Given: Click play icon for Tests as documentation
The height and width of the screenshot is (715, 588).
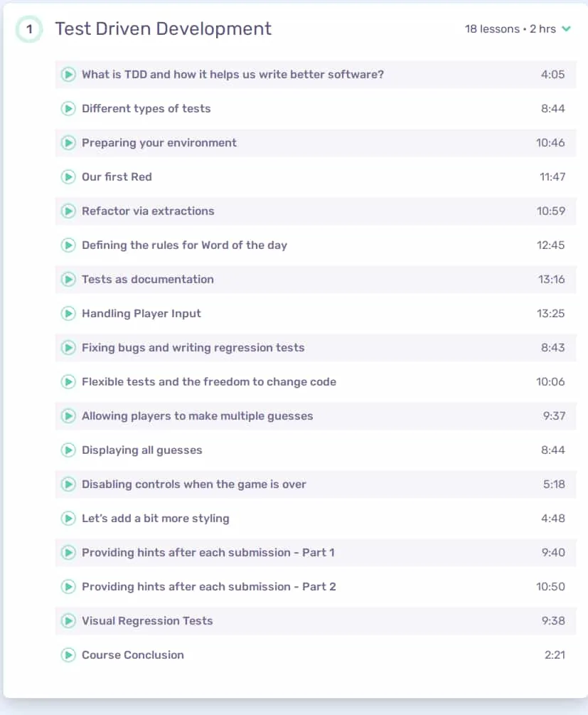Looking at the screenshot, I should point(68,279).
